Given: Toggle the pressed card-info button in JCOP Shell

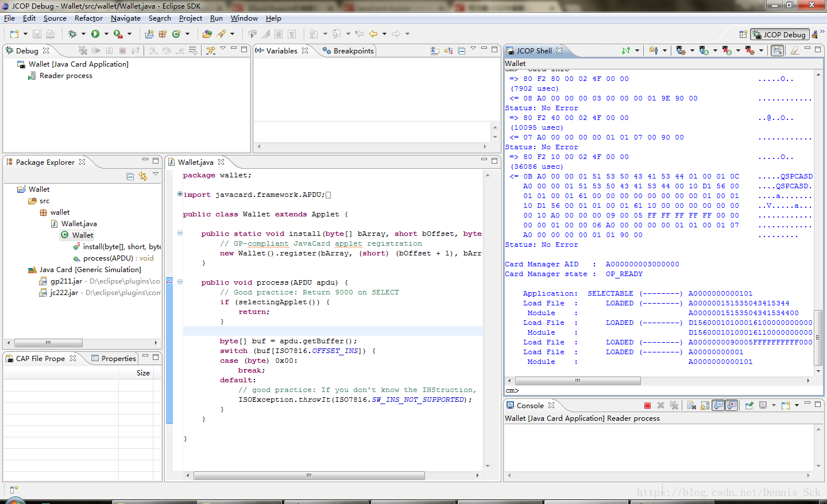Looking at the screenshot, I should 777,51.
